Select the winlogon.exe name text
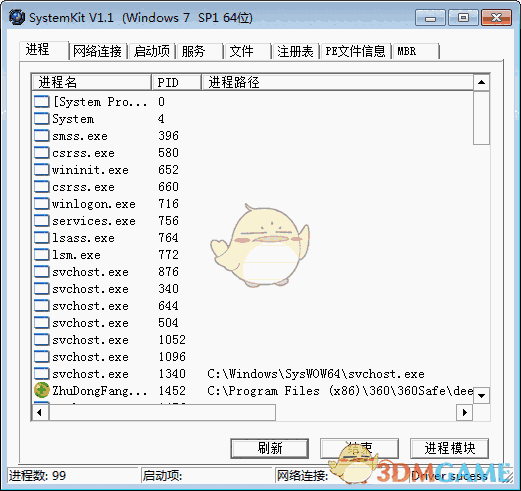Screen dimensions: 521x491 coord(94,204)
